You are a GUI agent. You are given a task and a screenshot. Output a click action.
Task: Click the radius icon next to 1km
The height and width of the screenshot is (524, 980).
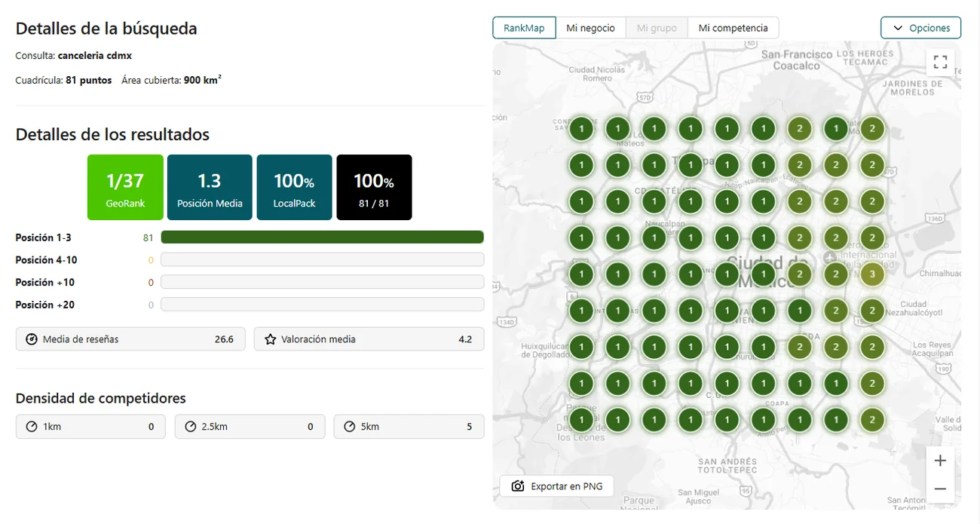coord(32,427)
